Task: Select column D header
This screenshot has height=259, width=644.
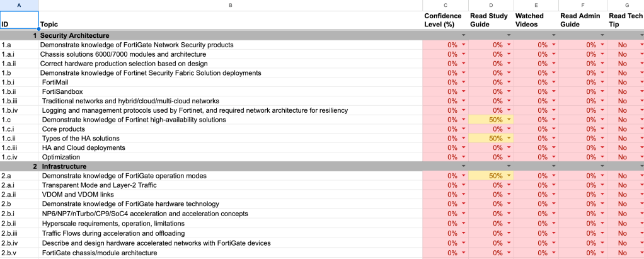Action: click(491, 5)
